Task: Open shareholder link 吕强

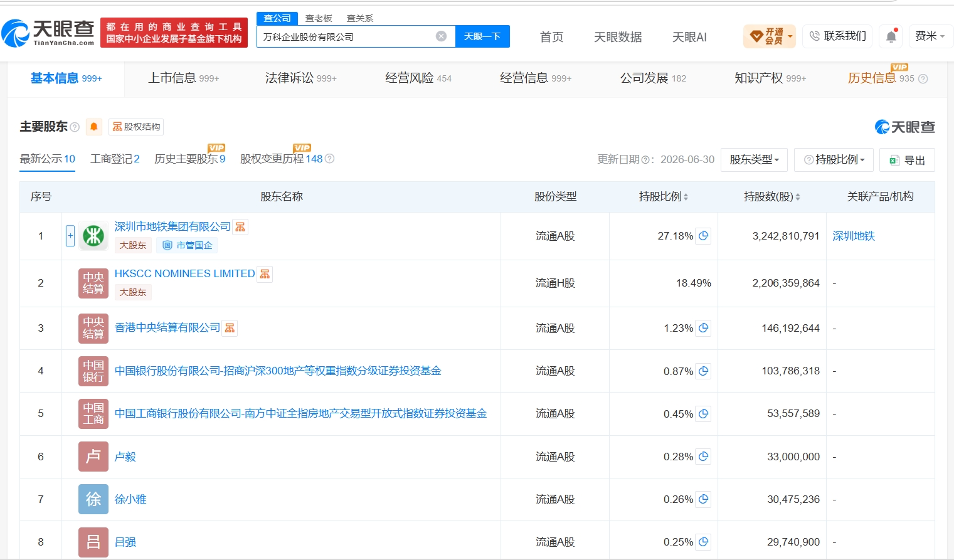Action: [125, 542]
